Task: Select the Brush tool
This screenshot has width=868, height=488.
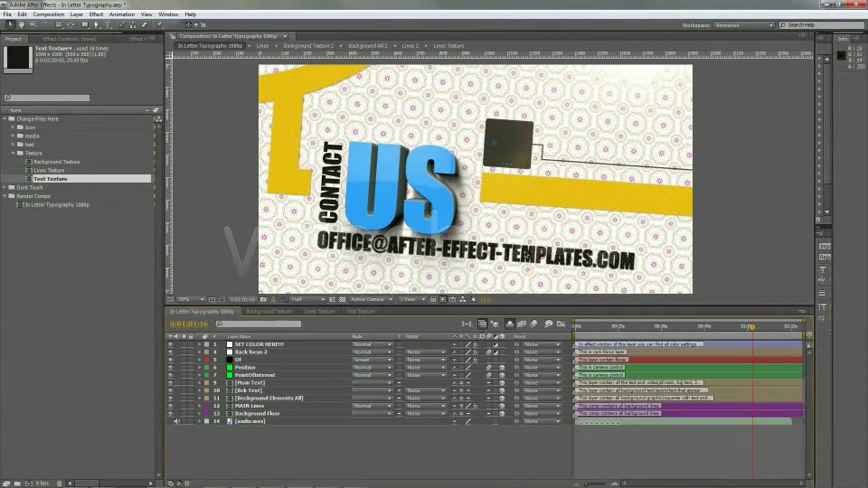Action: [x=122, y=25]
